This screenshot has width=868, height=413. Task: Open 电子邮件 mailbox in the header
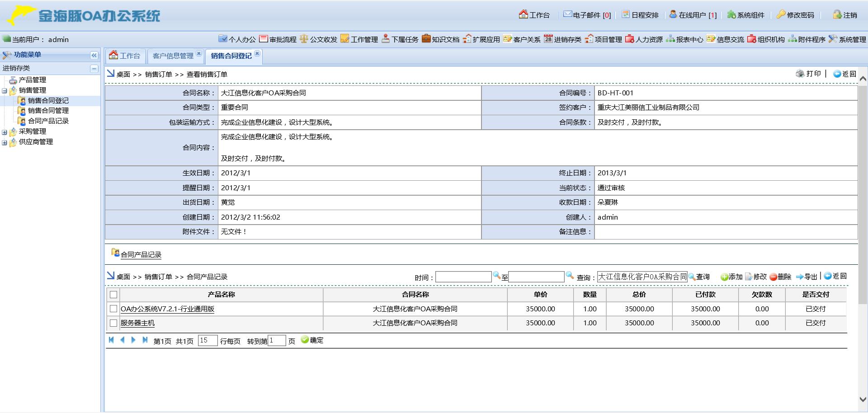(x=587, y=15)
